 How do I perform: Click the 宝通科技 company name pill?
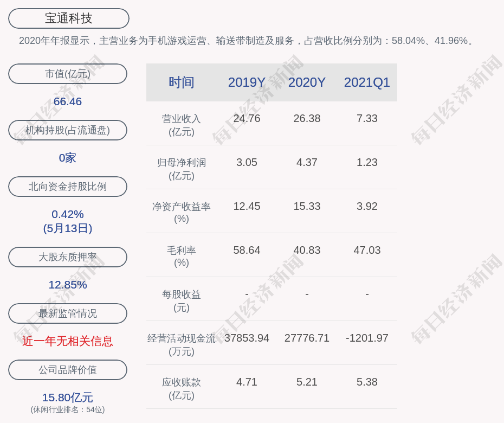tap(68, 18)
